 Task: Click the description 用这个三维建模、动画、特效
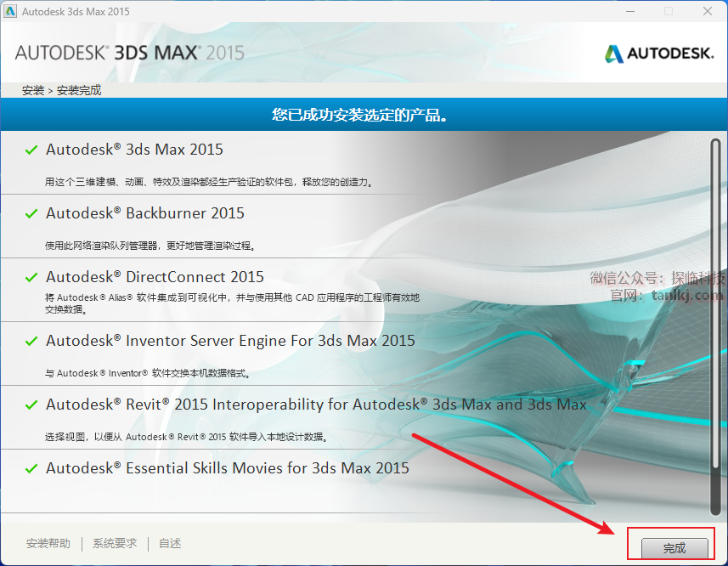pos(209,182)
